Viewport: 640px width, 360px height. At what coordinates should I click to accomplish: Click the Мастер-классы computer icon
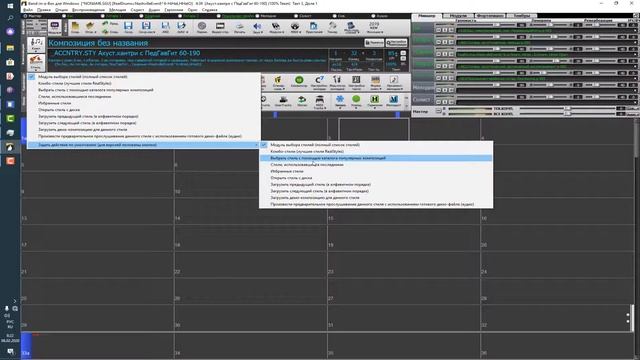pos(351,28)
